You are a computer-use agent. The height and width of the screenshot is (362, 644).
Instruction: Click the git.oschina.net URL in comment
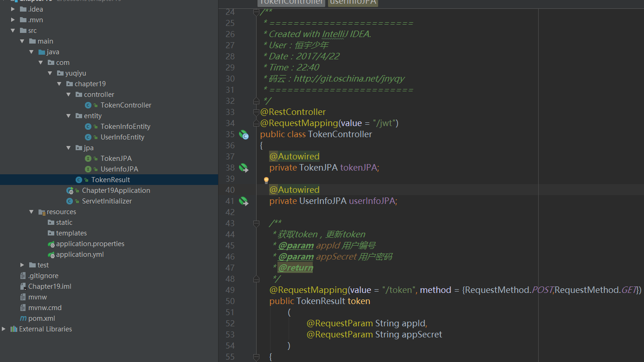coord(349,79)
